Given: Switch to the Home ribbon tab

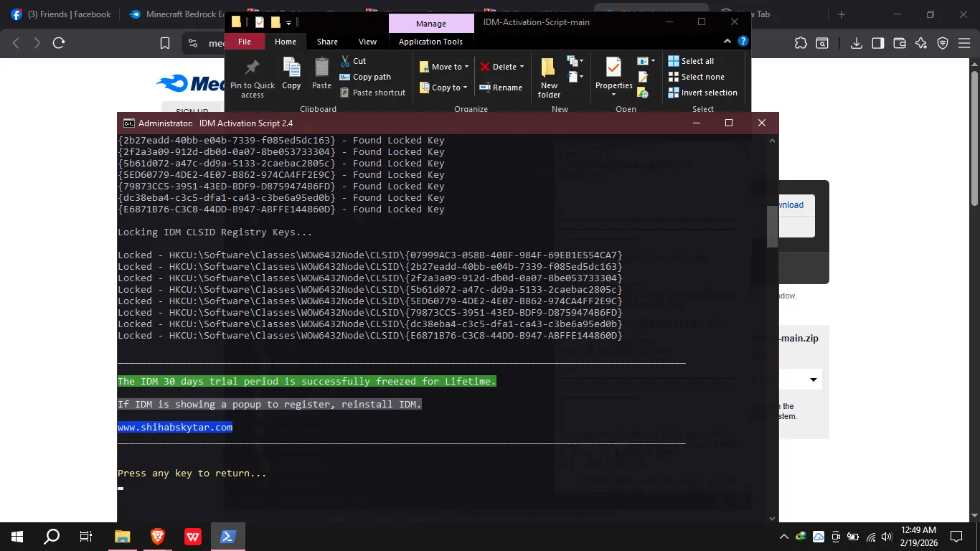Looking at the screenshot, I should pos(286,42).
